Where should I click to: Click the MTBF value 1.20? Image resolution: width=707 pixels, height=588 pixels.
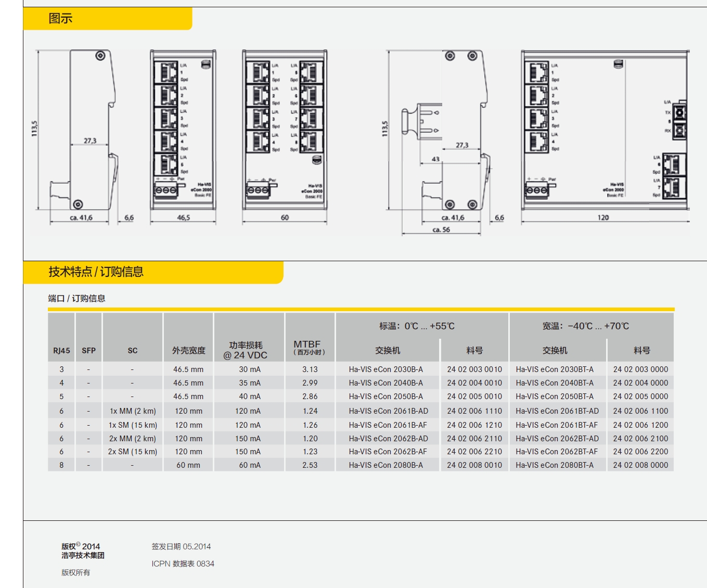(310, 439)
